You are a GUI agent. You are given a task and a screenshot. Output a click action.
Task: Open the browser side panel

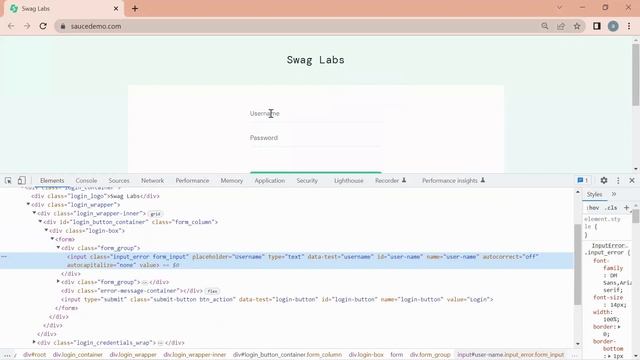point(597,26)
